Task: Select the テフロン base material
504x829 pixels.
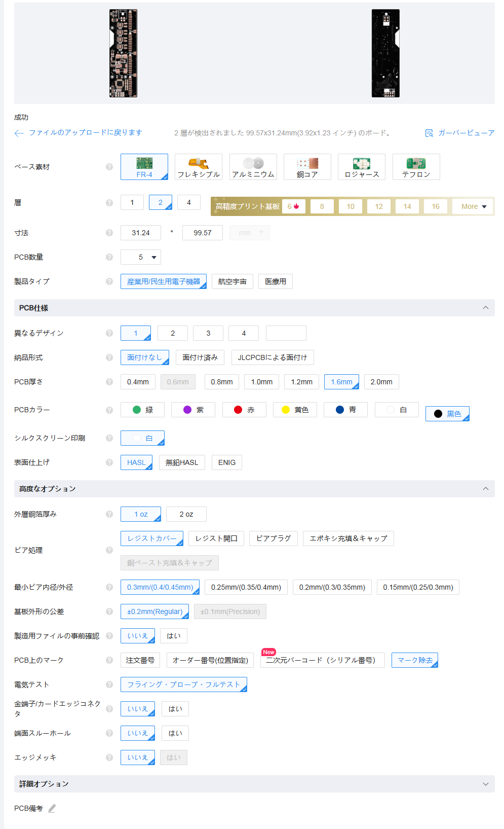Action: (x=416, y=167)
